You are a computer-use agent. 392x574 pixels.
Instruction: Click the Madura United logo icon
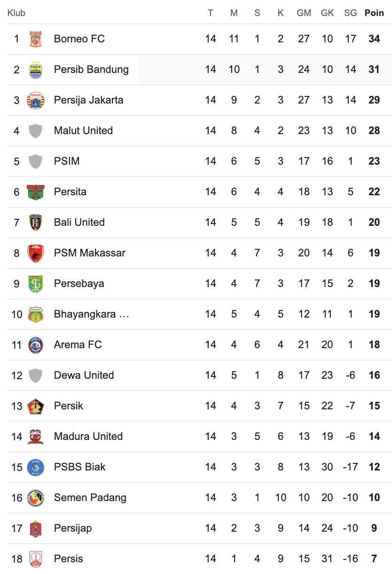click(35, 437)
